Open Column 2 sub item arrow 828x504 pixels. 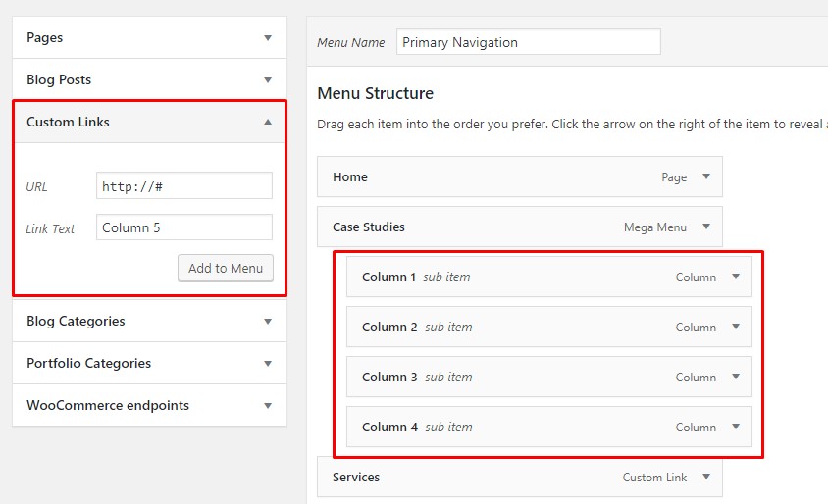click(x=736, y=328)
